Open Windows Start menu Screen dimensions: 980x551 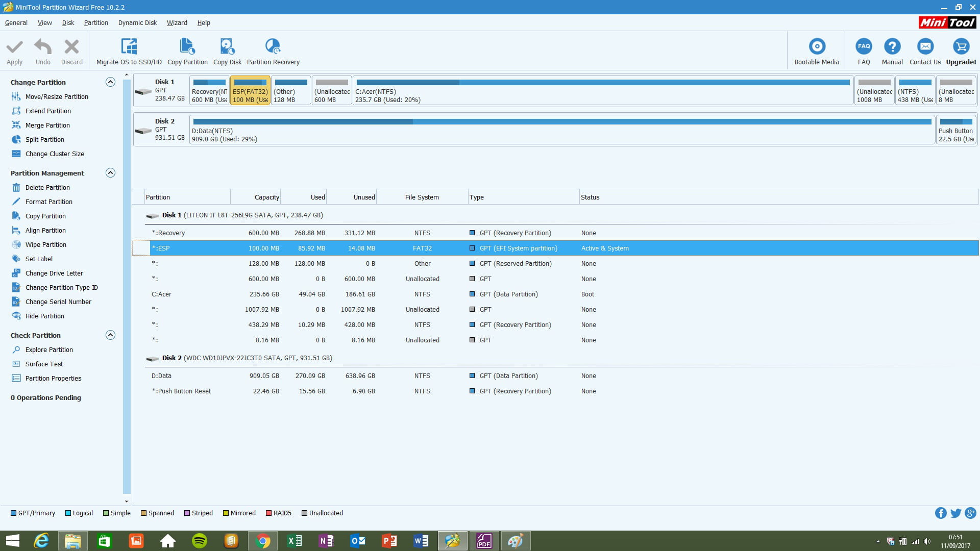(x=12, y=541)
